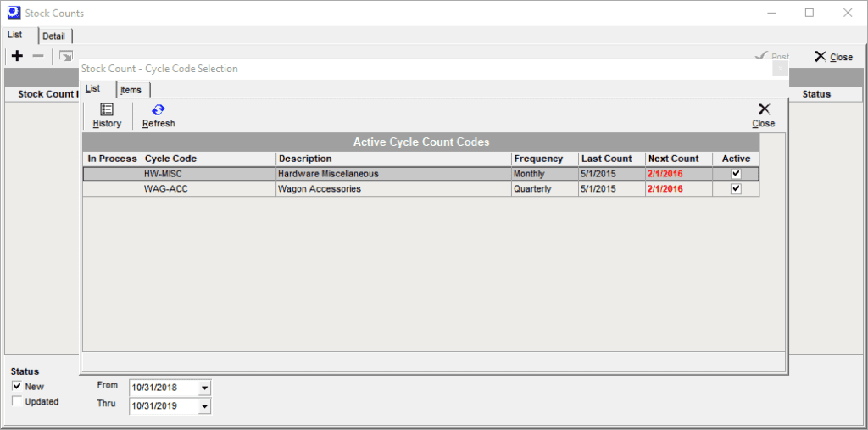Click the Description column header

[x=393, y=159]
